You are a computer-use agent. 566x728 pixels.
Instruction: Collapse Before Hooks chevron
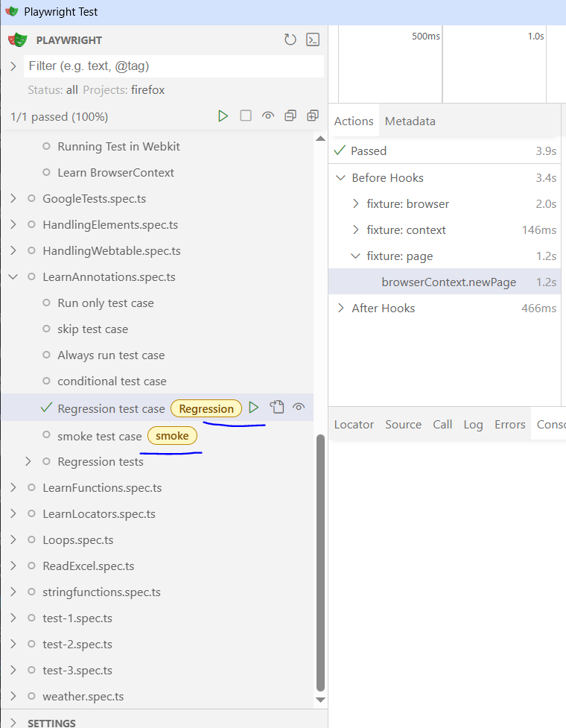pyautogui.click(x=340, y=177)
